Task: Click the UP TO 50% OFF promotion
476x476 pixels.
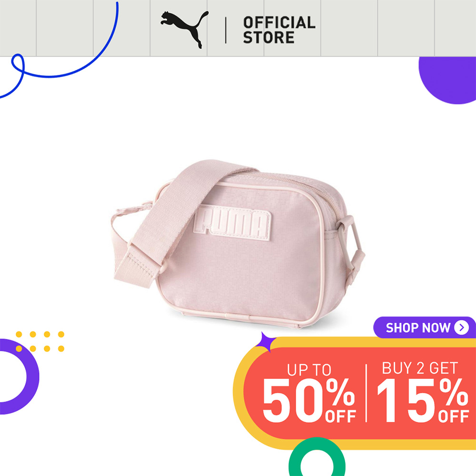Action: click(309, 393)
